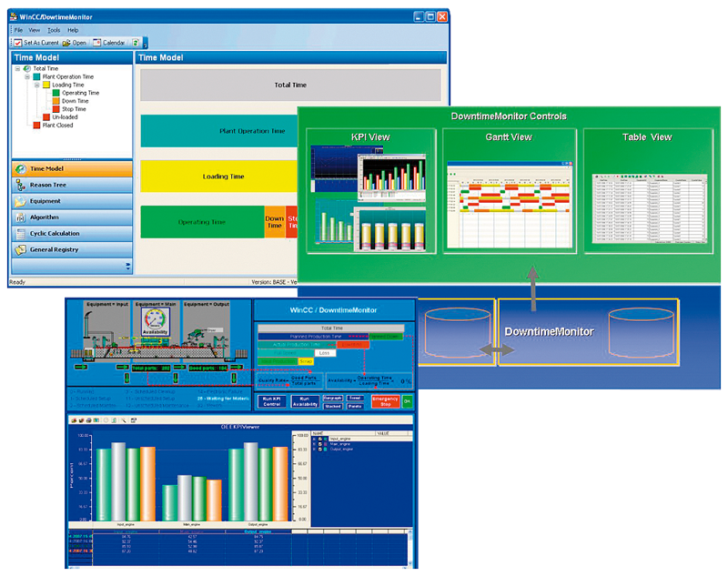Viewport: 728px width, 576px height.
Task: Collapse the Total Time tree node
Action: (x=17, y=68)
